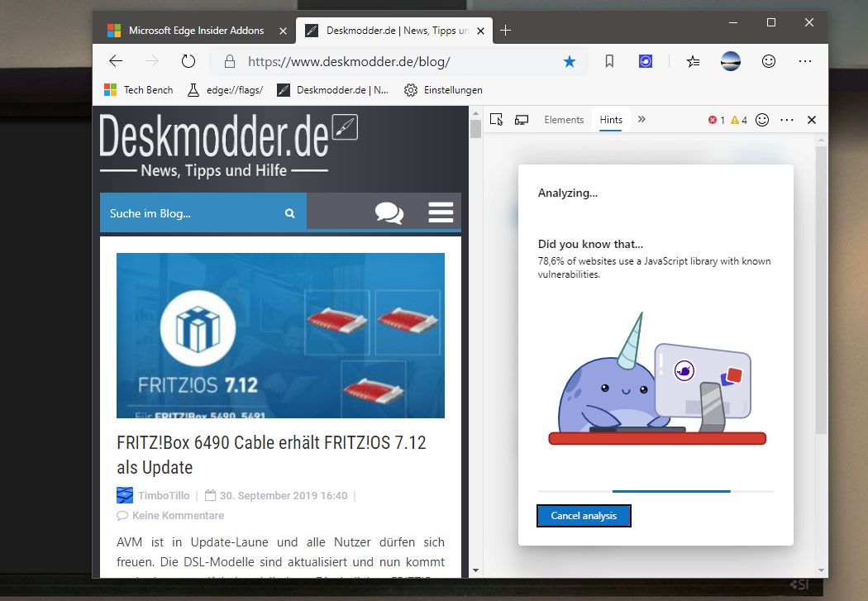Open the FRITZ!OS 7.12 article thumbnail
868x601 pixels.
click(x=280, y=336)
